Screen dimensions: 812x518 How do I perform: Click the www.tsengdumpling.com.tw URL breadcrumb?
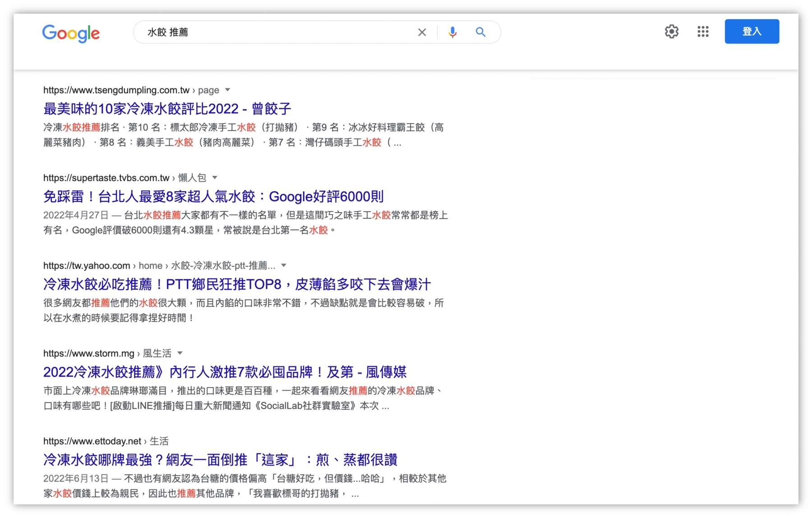(x=116, y=90)
